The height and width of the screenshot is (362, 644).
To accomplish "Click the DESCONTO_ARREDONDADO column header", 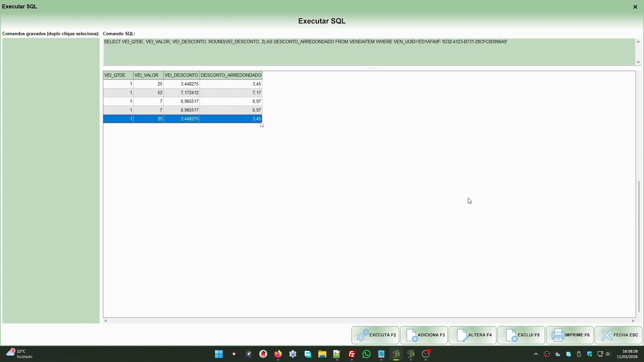I will pos(231,75).
